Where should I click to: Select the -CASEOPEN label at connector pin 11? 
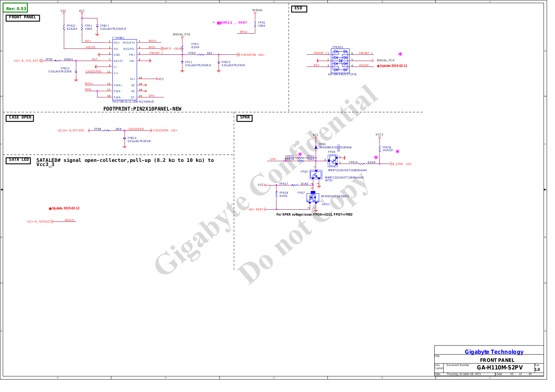93,72
